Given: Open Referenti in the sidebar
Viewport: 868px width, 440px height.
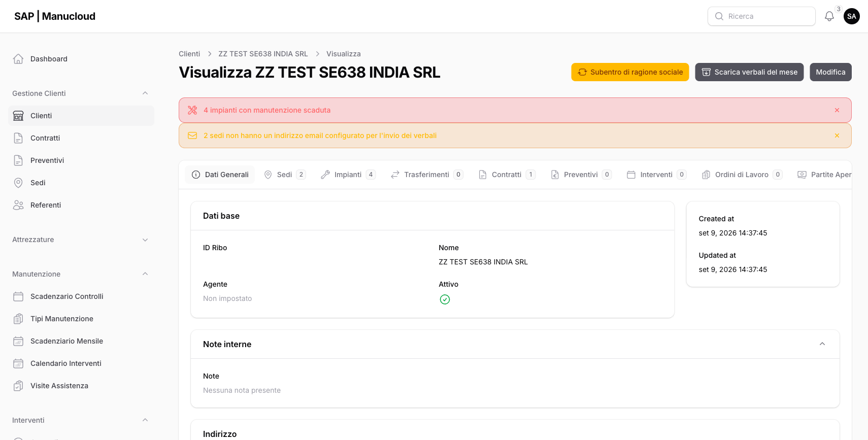Looking at the screenshot, I should (x=81, y=205).
